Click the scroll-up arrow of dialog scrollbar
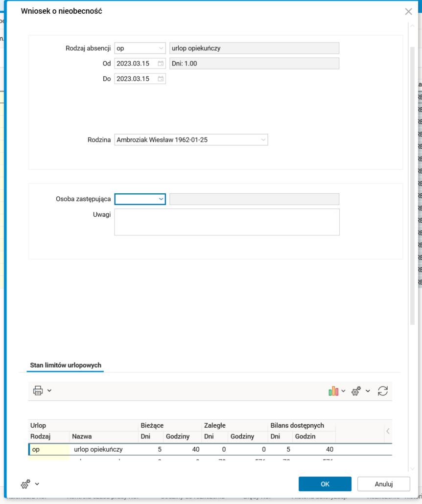 (412, 26)
